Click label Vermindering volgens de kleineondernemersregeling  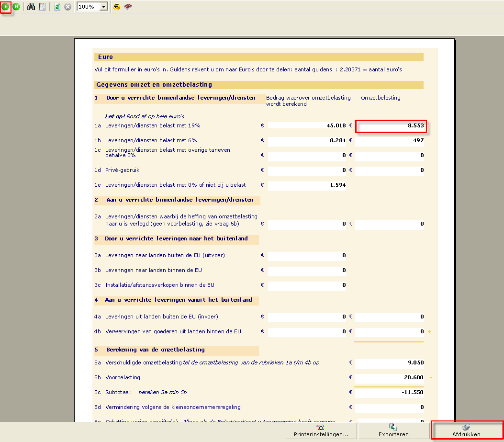click(x=173, y=407)
